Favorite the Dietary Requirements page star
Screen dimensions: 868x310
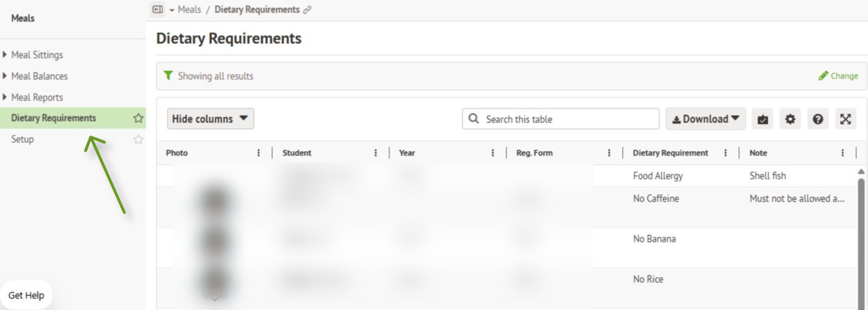pos(138,118)
